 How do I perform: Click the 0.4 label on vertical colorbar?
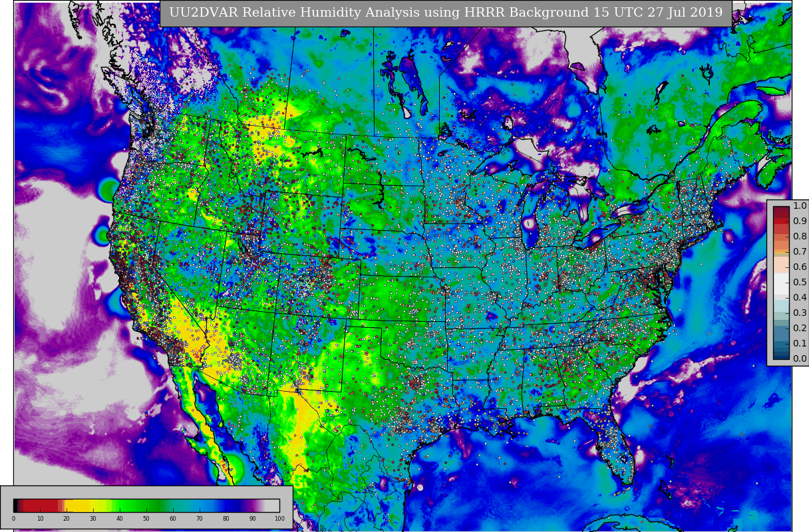click(800, 297)
